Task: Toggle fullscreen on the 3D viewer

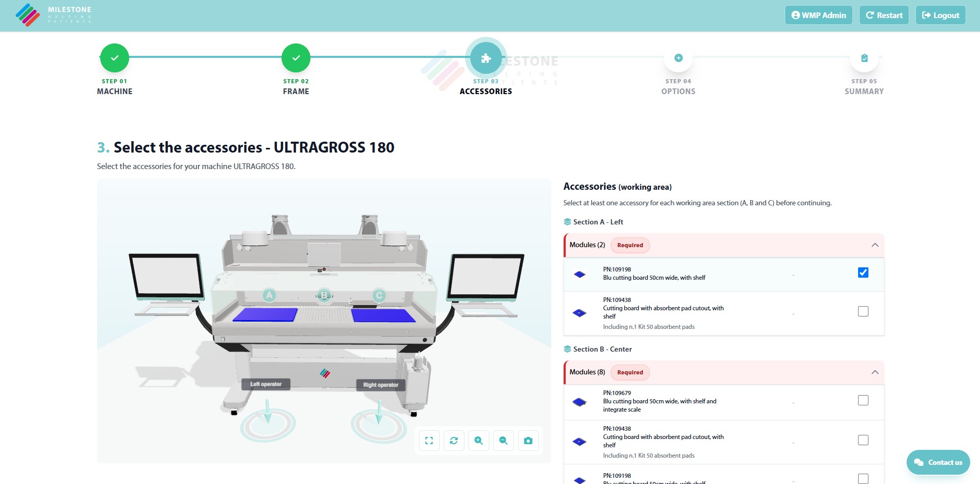Action: click(x=429, y=441)
